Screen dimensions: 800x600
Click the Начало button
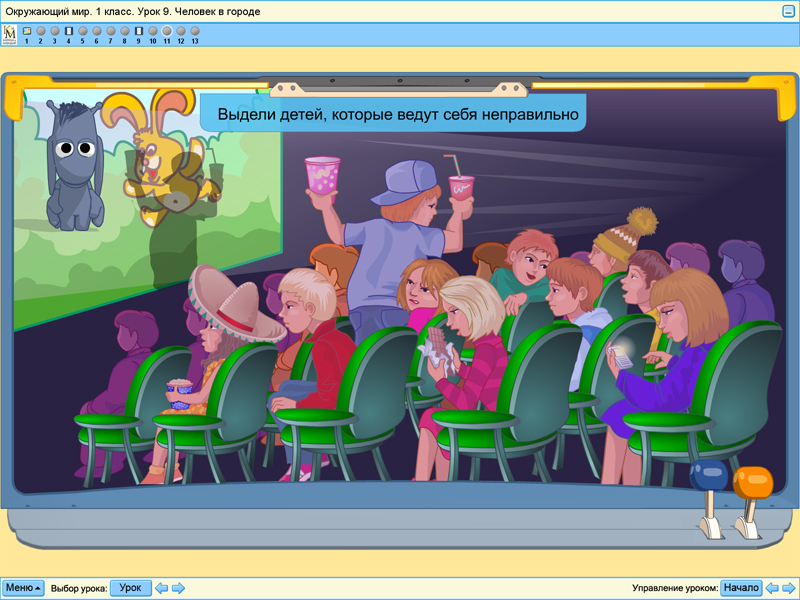tap(741, 588)
